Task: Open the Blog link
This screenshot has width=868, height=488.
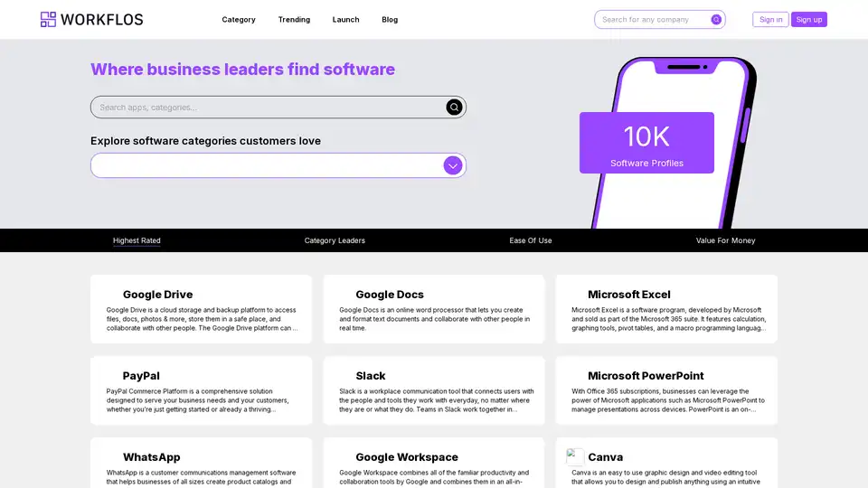Action: tap(390, 19)
